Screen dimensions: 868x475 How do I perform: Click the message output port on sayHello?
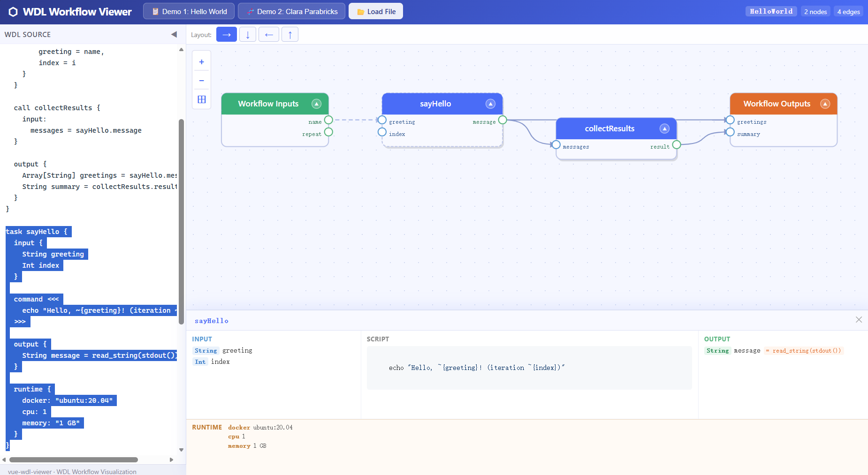tap(503, 120)
